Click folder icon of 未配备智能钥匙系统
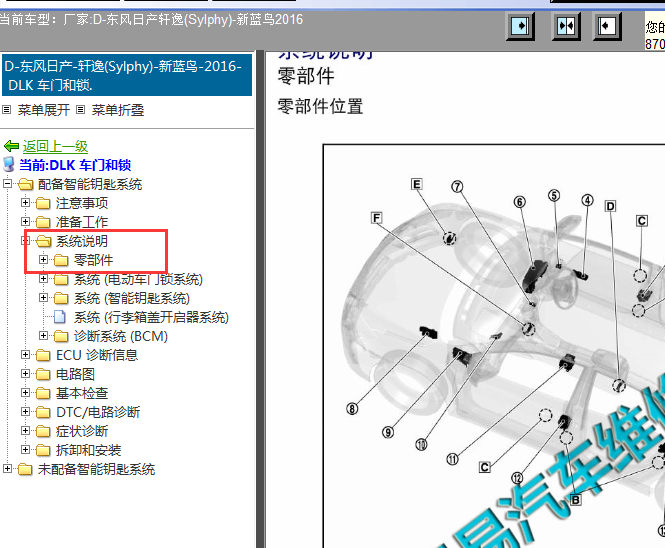Viewport: 665px width, 548px height. [x=25, y=469]
